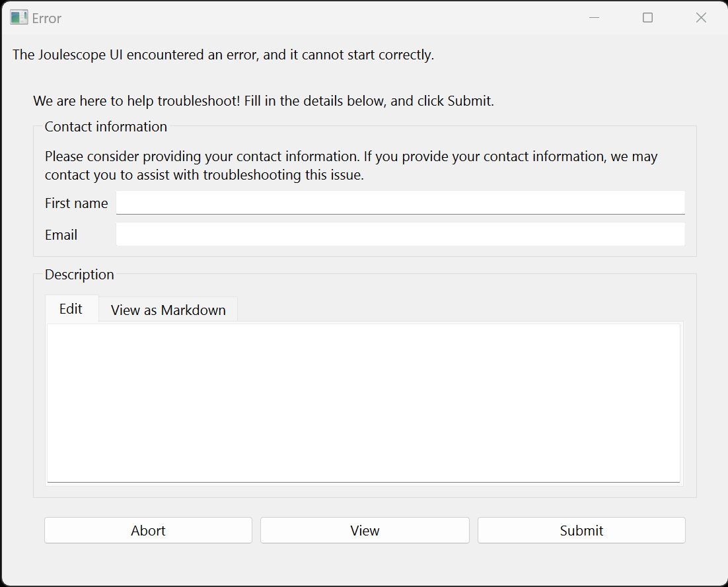Minimize the Error window
This screenshot has height=587, width=728.
point(595,18)
